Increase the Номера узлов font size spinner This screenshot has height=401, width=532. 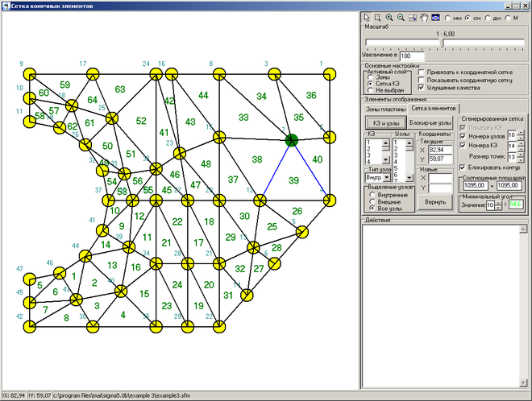click(521, 133)
